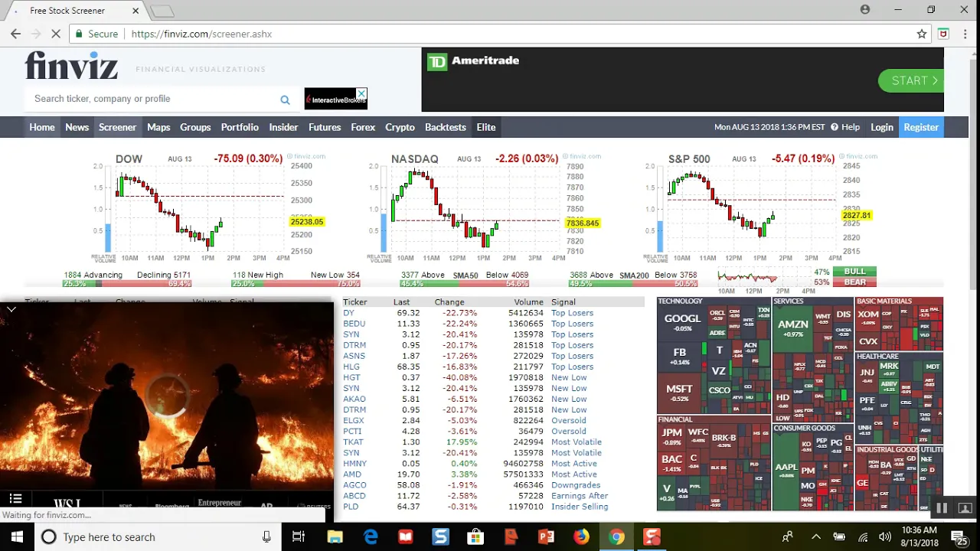Bookmark this page with the star icon
This screenshot has height=551, width=980.
pyautogui.click(x=922, y=34)
